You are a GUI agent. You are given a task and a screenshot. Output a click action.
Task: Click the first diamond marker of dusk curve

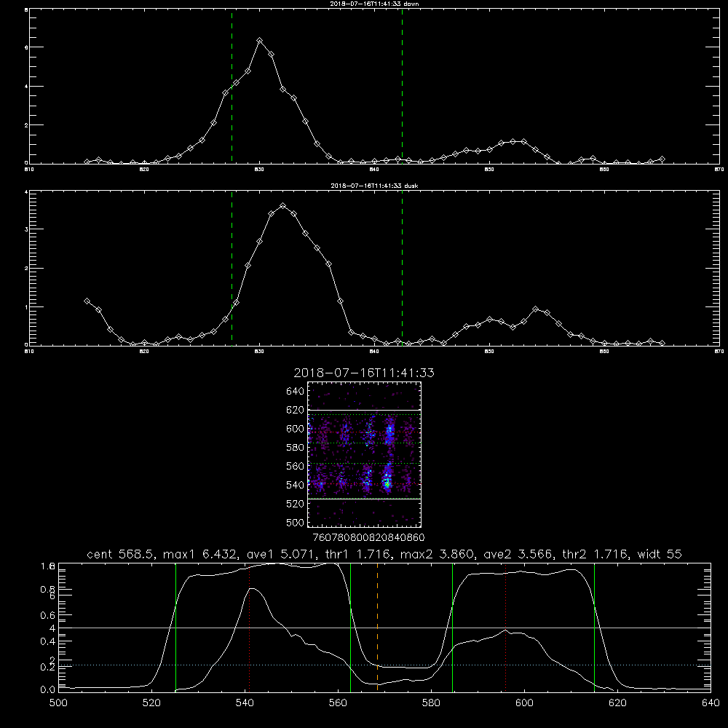[x=87, y=301]
